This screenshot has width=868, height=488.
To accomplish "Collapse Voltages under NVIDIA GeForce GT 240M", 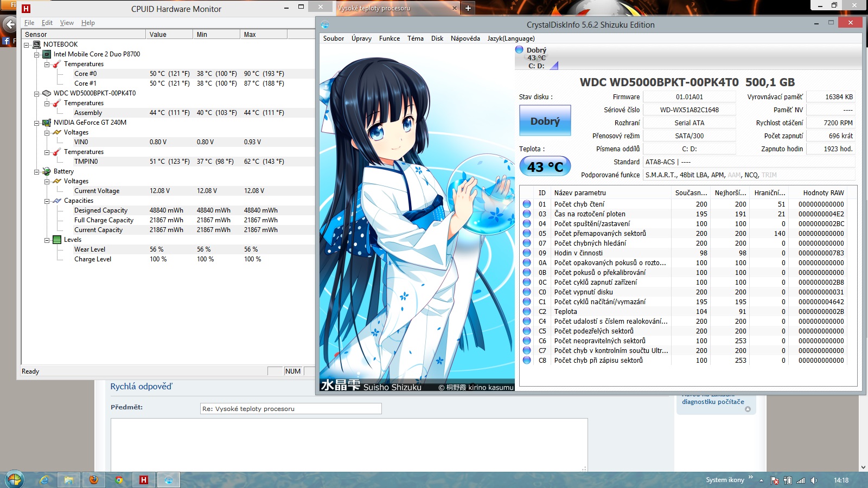I will tap(47, 133).
